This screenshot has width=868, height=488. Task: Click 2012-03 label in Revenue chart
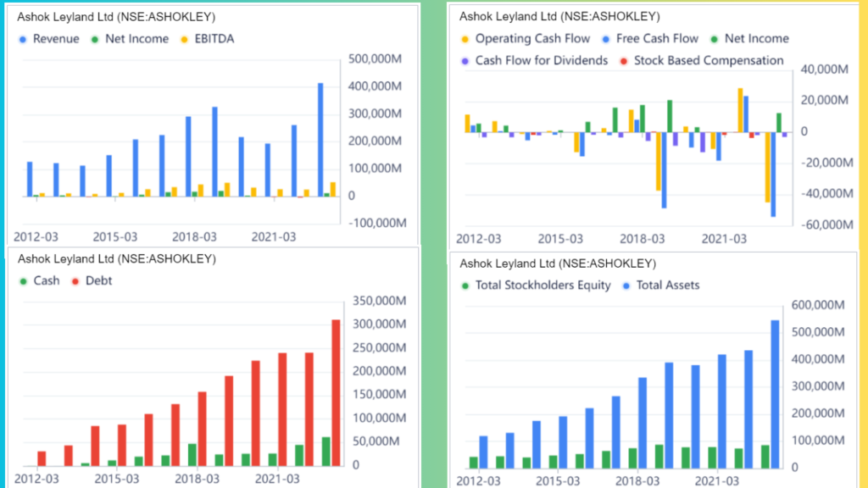(x=36, y=237)
